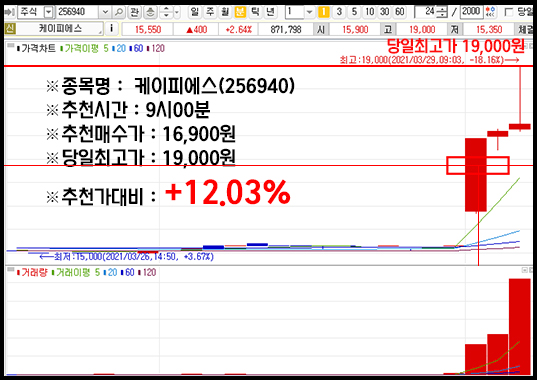Viewport: 537px width, 380px height.
Task: Click the stock search magnifier icon
Action: pos(119,12)
